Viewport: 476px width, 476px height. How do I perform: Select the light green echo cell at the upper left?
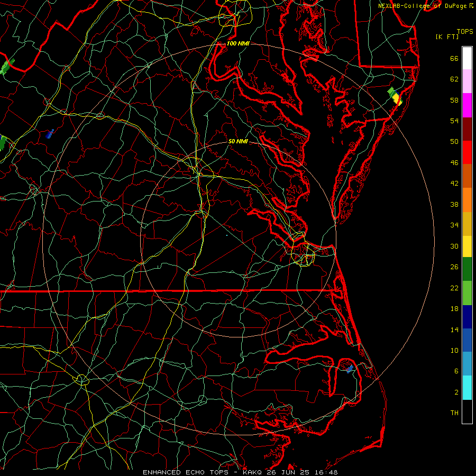pos(6,67)
